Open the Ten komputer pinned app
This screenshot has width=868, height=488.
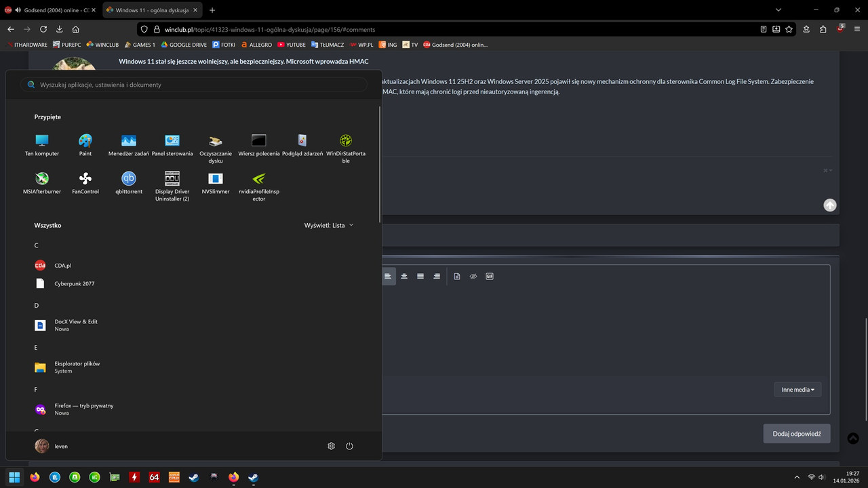[42, 145]
